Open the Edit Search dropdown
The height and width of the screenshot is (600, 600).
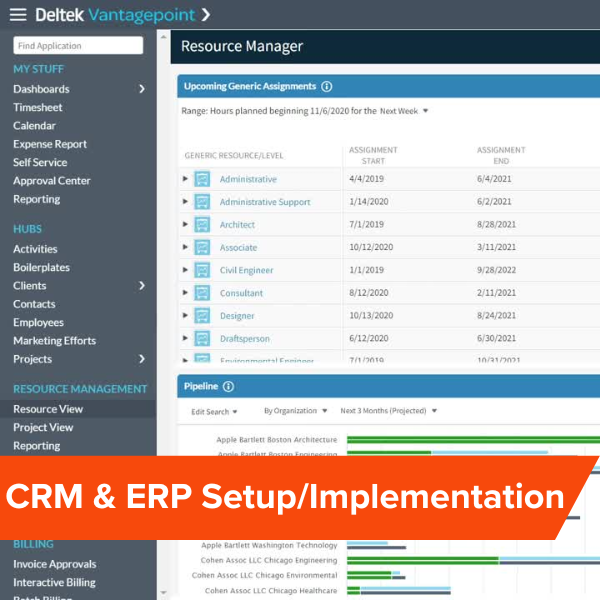pos(214,412)
